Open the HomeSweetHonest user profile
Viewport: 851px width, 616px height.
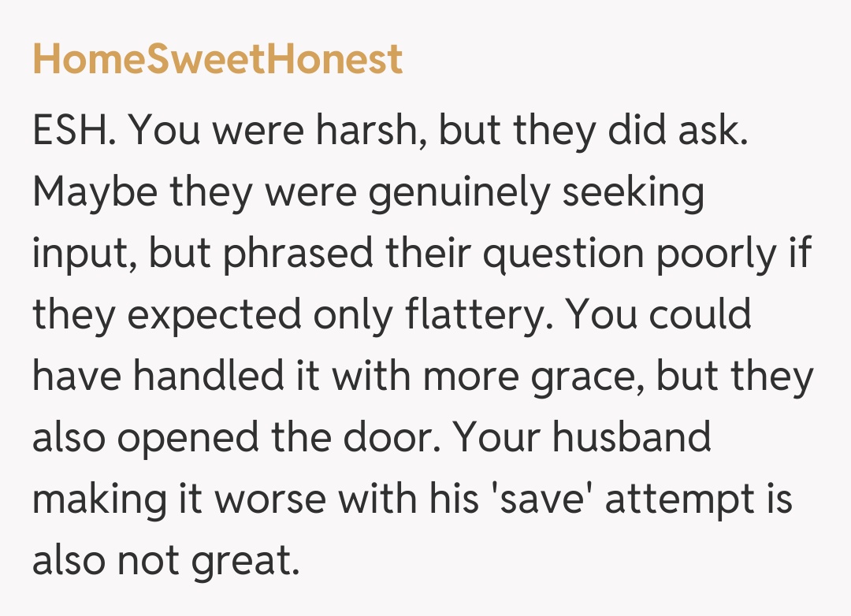(x=217, y=60)
